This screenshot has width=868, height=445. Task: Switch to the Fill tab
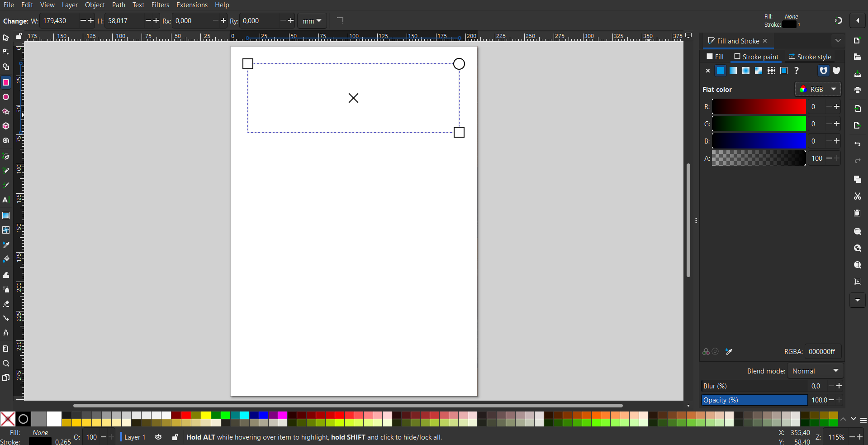pyautogui.click(x=715, y=57)
